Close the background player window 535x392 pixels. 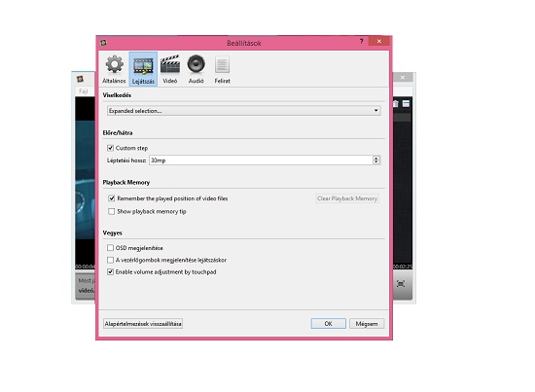pyautogui.click(x=403, y=78)
